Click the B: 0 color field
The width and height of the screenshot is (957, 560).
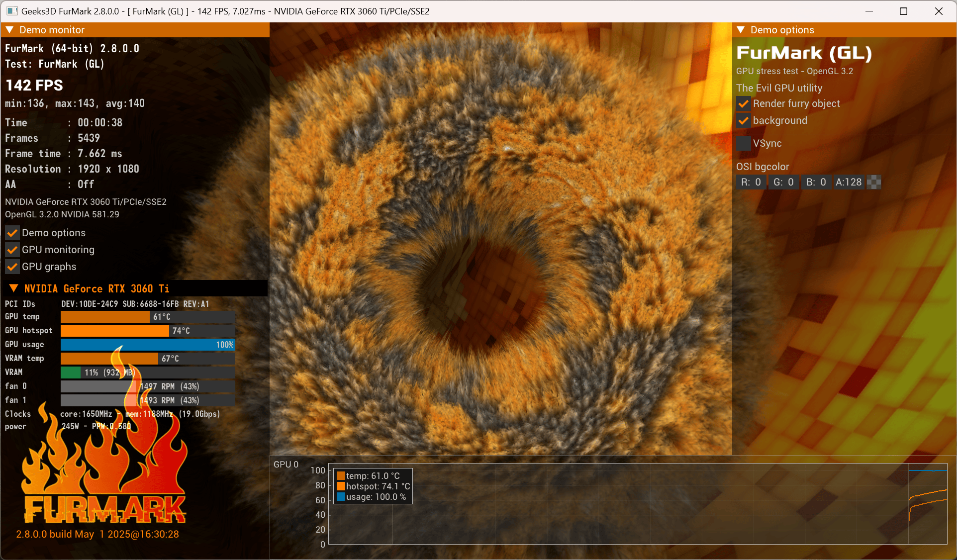click(816, 182)
